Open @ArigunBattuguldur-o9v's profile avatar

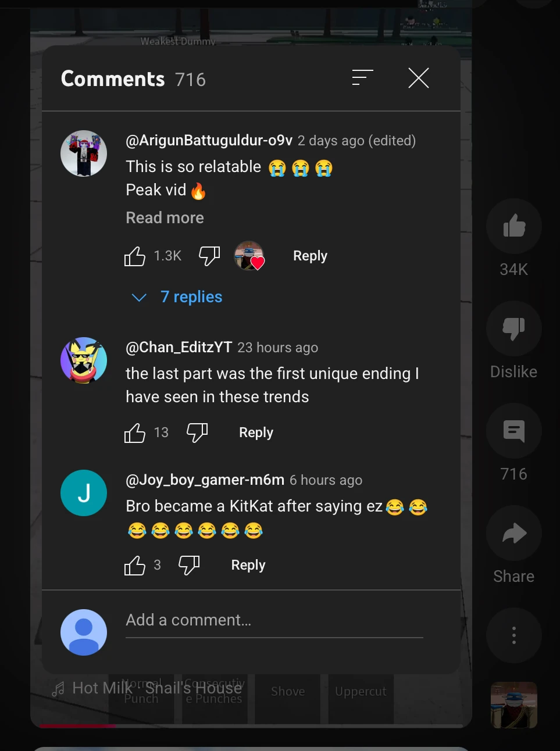tap(84, 153)
